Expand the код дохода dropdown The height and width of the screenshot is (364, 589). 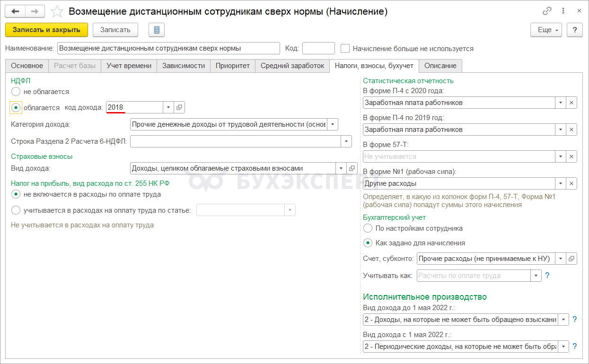point(168,107)
